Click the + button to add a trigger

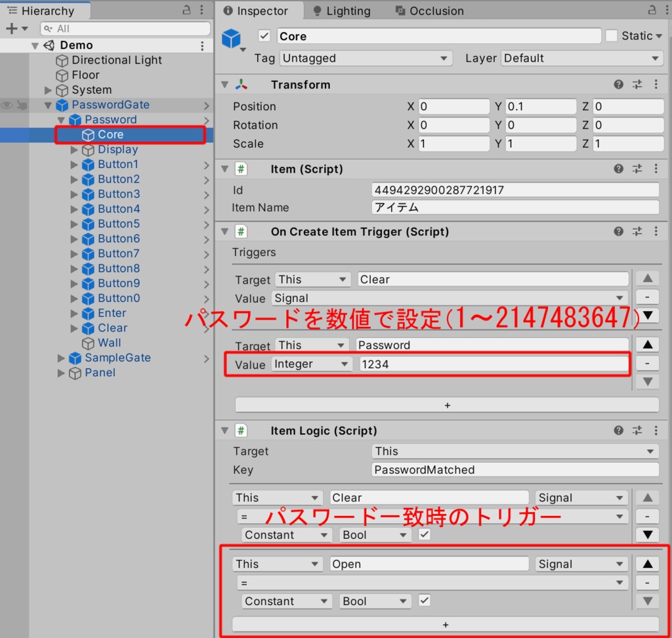[x=447, y=405]
